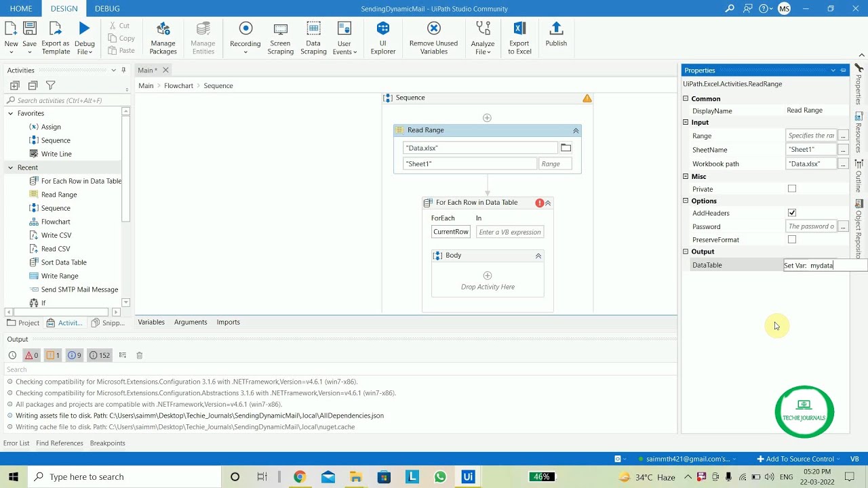Switch to the HOME ribbon tab
868x488 pixels.
click(21, 8)
